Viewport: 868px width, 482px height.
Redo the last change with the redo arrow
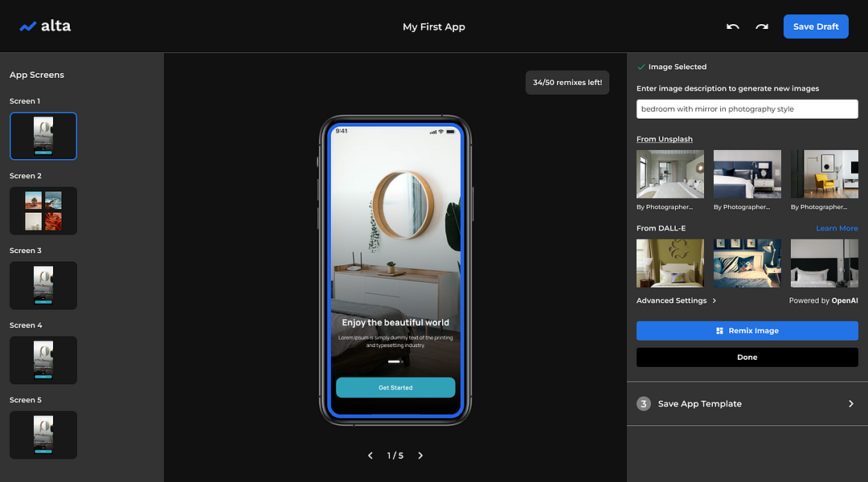point(761,26)
